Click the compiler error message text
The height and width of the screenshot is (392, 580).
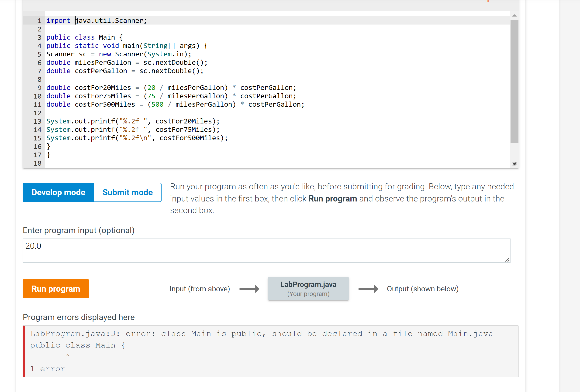(262, 333)
